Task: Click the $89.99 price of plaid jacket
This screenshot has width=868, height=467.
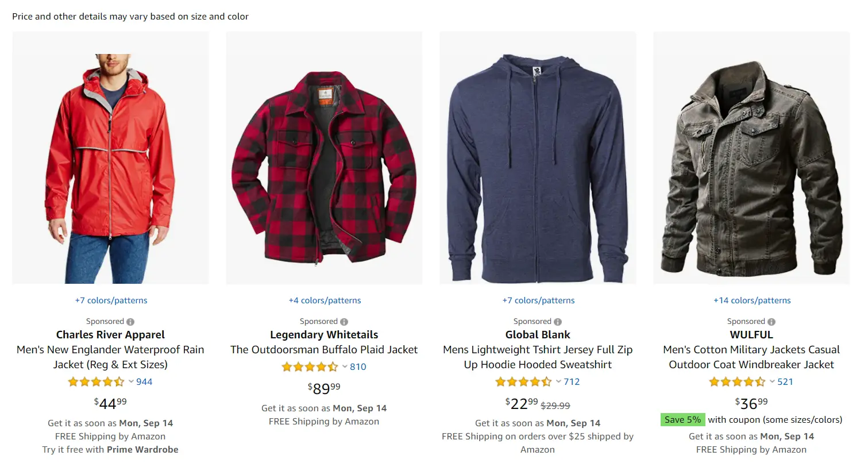Action: [x=324, y=389]
